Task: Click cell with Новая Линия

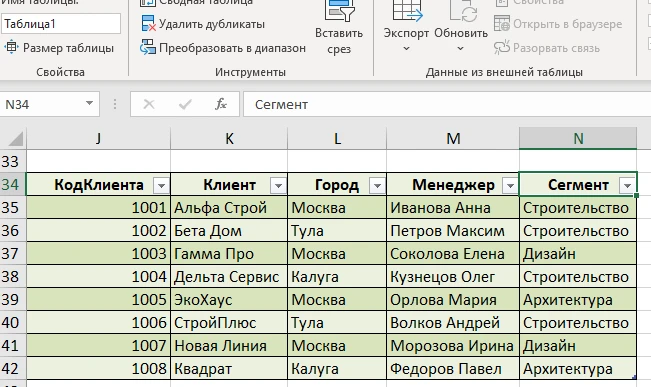Action: pos(229,346)
